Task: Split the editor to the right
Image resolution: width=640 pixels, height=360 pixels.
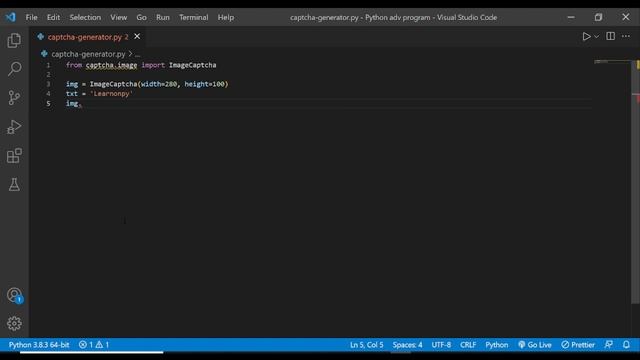Action: click(611, 36)
